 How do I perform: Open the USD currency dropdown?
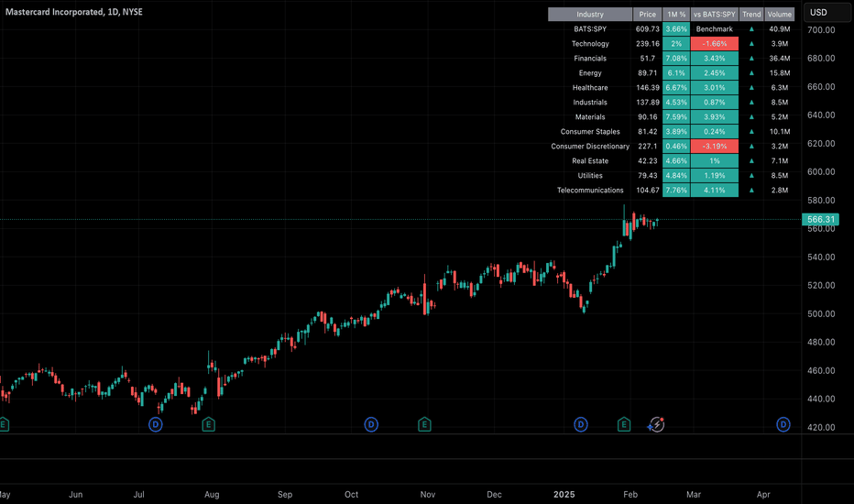tap(827, 13)
